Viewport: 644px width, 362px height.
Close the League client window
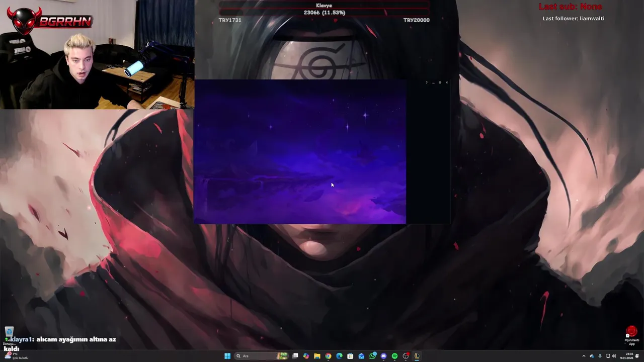(446, 82)
